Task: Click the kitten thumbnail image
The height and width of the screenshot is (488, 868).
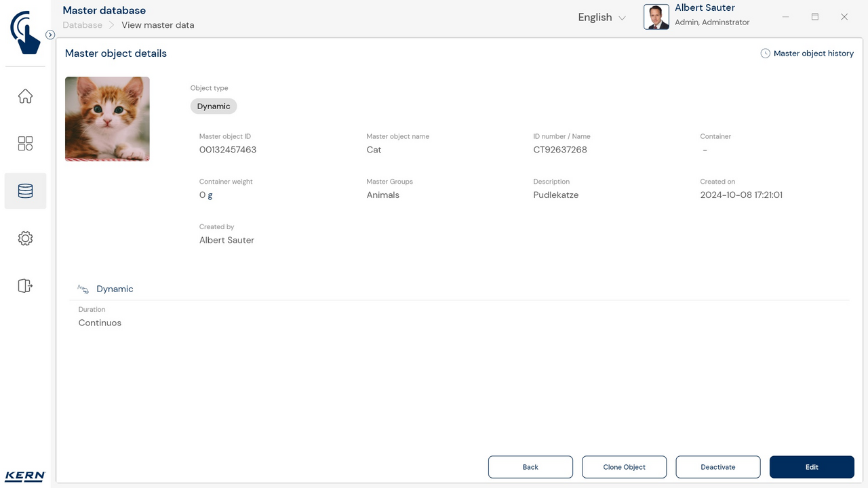Action: pos(107,119)
